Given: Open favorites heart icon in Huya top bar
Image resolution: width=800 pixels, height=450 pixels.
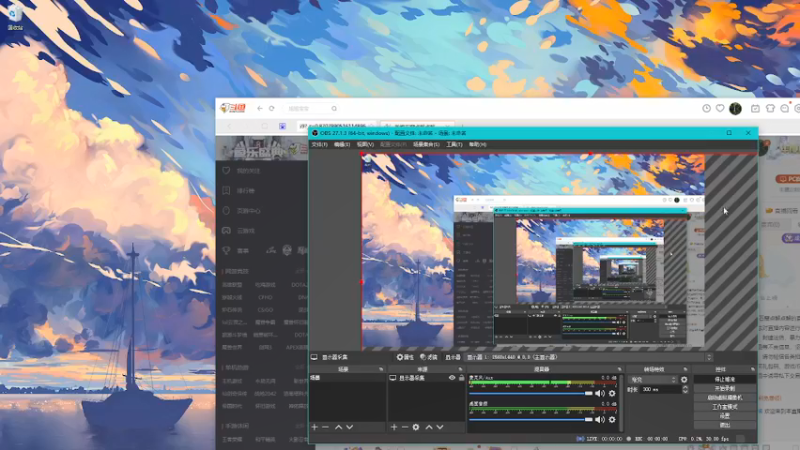Looking at the screenshot, I should pyautogui.click(x=720, y=108).
